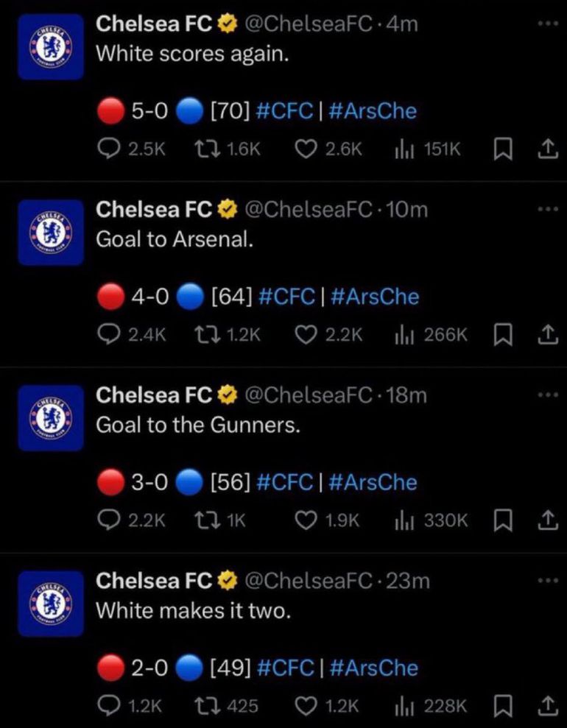Share the "White makes it two" tweet
Screen dimensions: 567x728
(x=546, y=706)
